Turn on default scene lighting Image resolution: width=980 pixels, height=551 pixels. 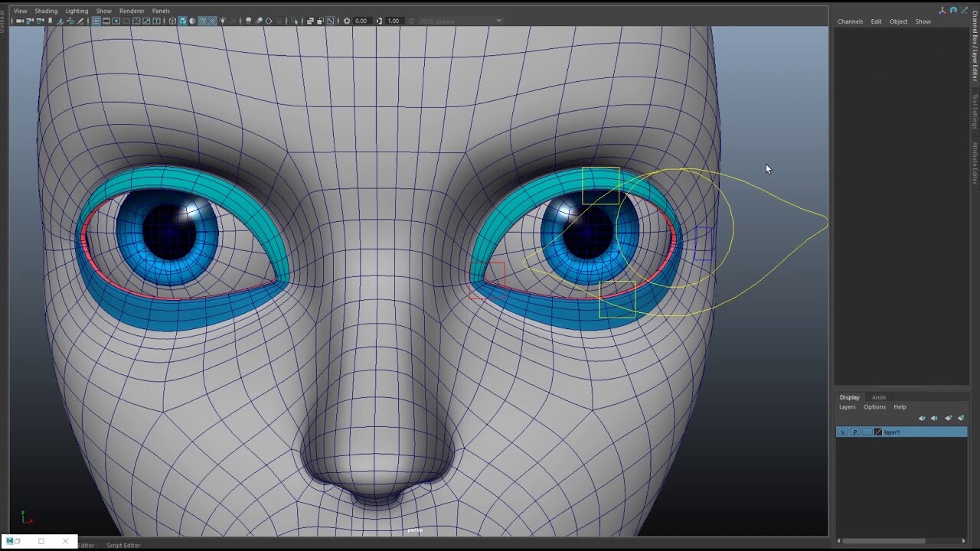pyautogui.click(x=223, y=21)
